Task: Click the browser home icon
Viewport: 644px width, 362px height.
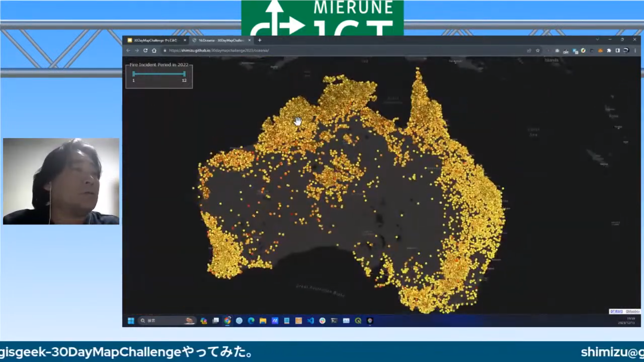Action: click(154, 50)
